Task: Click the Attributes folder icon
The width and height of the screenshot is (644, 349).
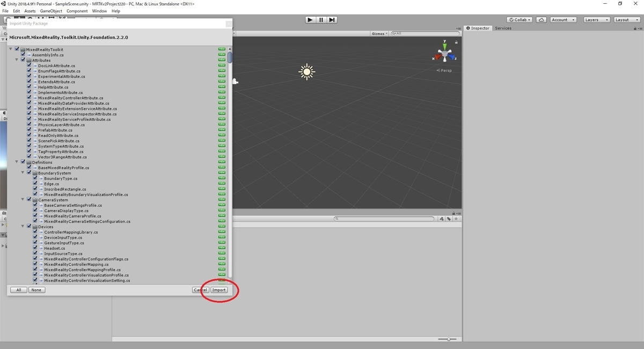Action: click(x=29, y=60)
